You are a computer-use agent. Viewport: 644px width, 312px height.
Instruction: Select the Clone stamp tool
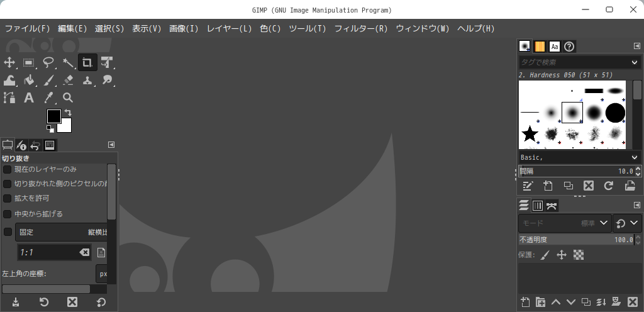(87, 80)
